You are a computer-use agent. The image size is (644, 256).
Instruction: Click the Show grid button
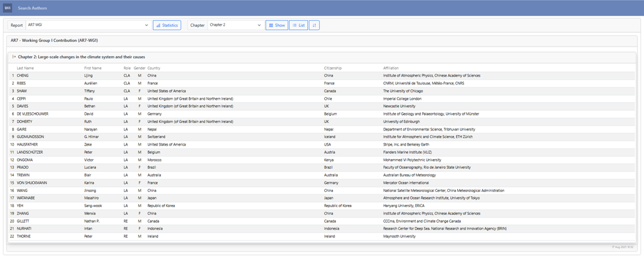click(x=277, y=25)
